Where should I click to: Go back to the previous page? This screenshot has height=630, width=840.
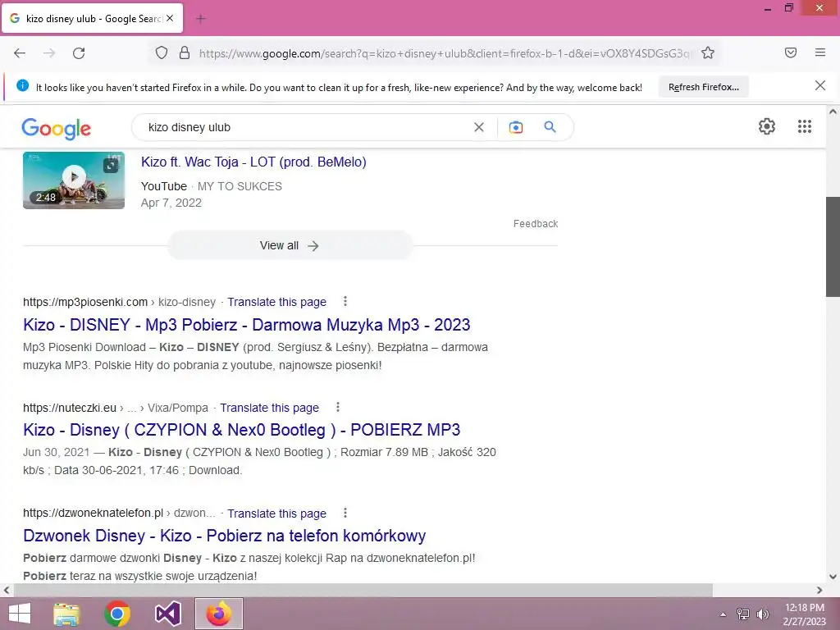pyautogui.click(x=20, y=53)
